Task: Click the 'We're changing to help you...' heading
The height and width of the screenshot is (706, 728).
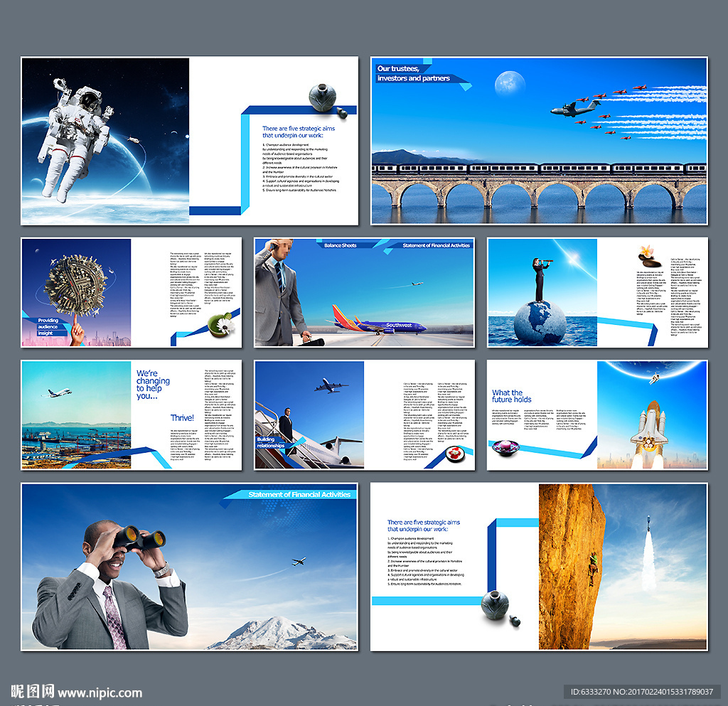Action: click(153, 385)
